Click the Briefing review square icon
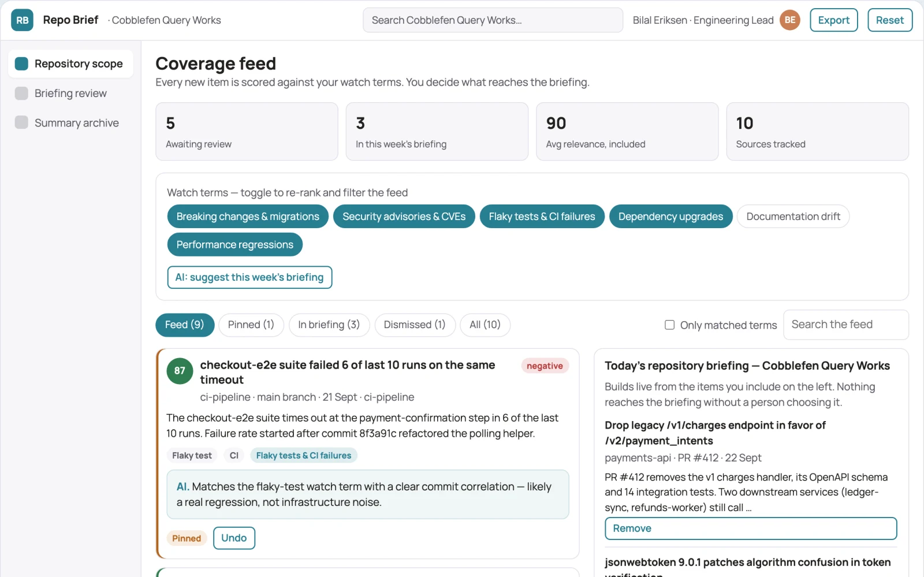The width and height of the screenshot is (924, 577). pos(21,94)
